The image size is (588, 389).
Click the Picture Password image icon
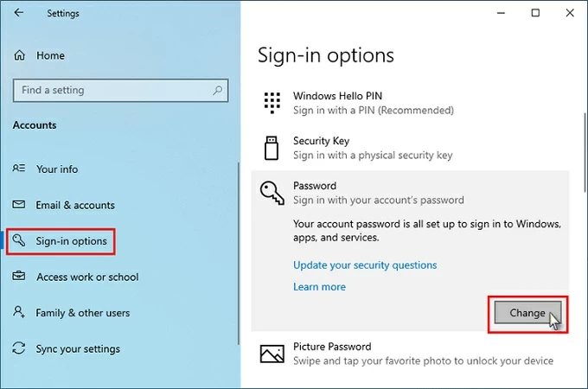click(x=272, y=354)
